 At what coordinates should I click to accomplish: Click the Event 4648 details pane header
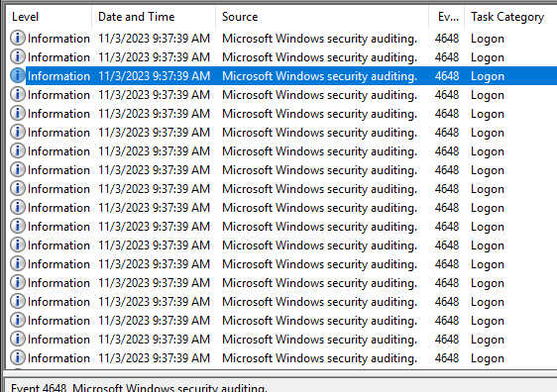click(x=139, y=387)
